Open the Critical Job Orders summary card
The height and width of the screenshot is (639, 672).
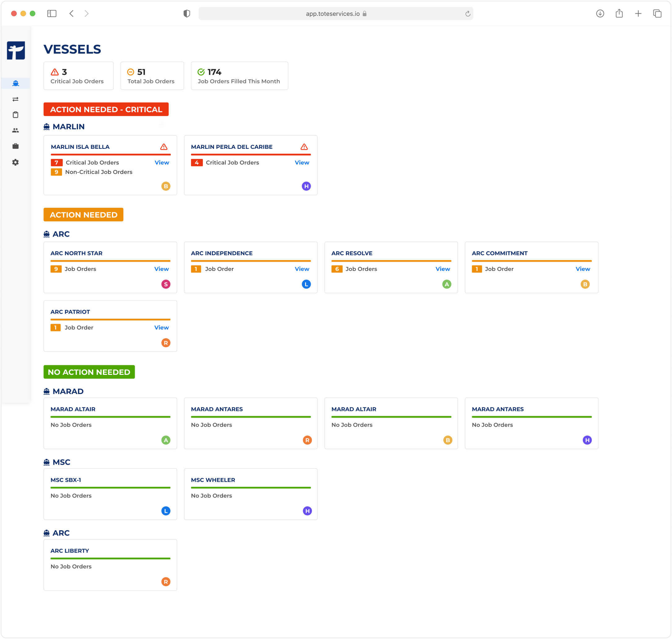[78, 76]
